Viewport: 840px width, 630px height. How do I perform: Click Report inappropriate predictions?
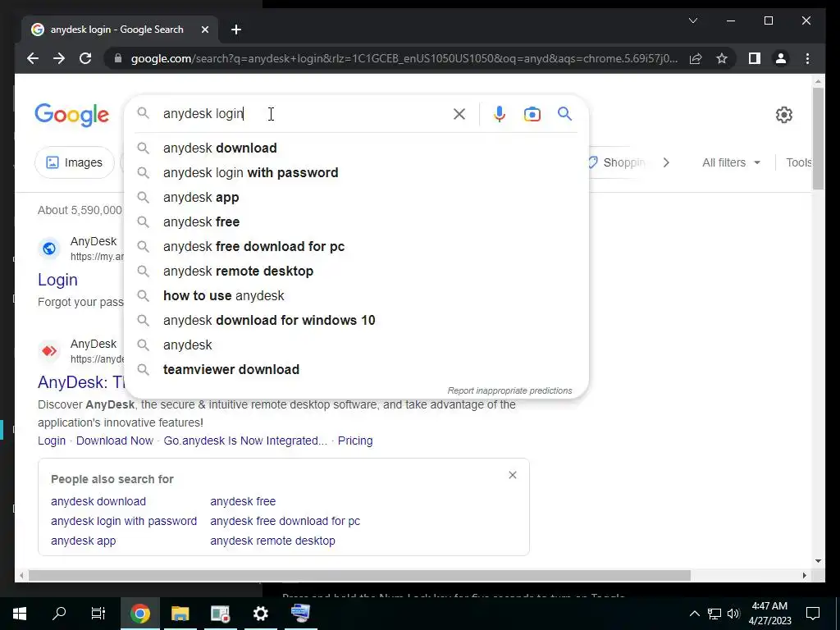[x=509, y=390]
